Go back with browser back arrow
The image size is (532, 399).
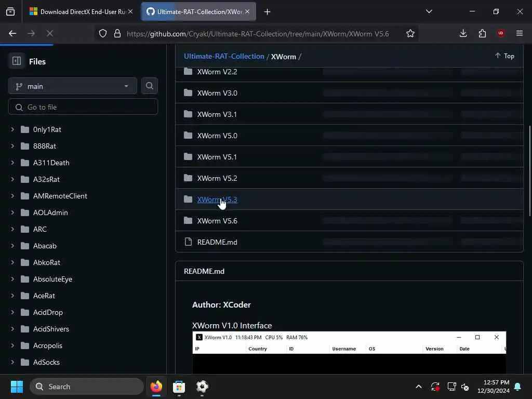12,33
